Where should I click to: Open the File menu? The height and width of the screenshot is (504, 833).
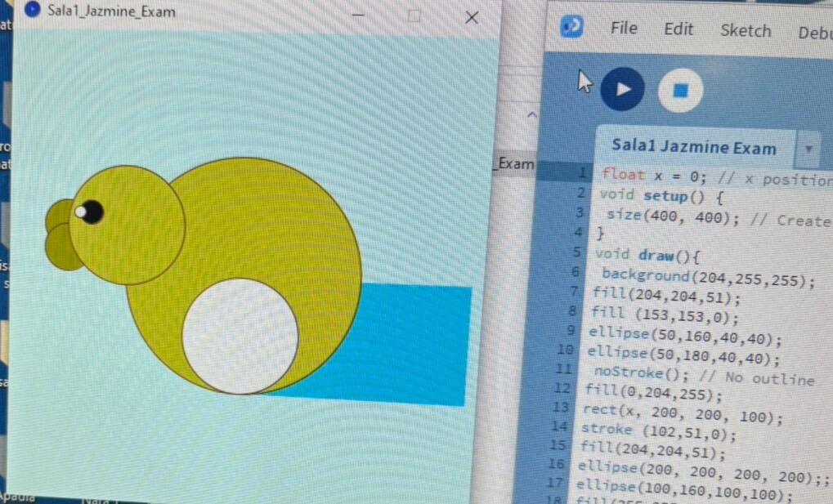click(x=624, y=29)
